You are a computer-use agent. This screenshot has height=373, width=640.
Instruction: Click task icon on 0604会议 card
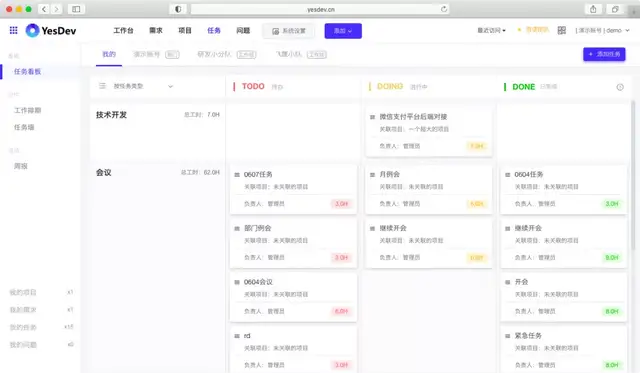(x=237, y=282)
